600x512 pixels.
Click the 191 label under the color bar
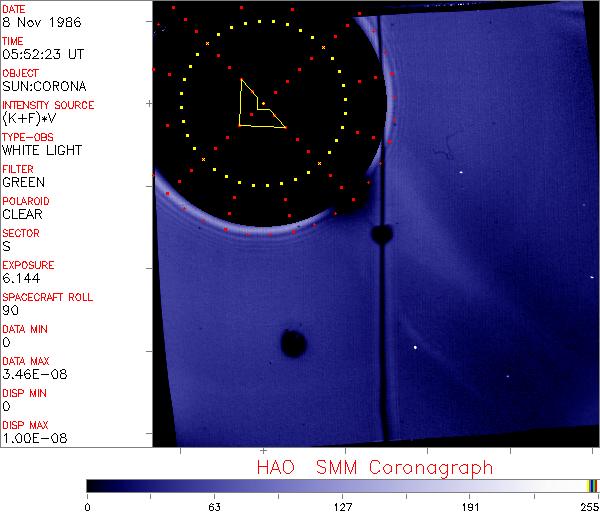(x=470, y=506)
